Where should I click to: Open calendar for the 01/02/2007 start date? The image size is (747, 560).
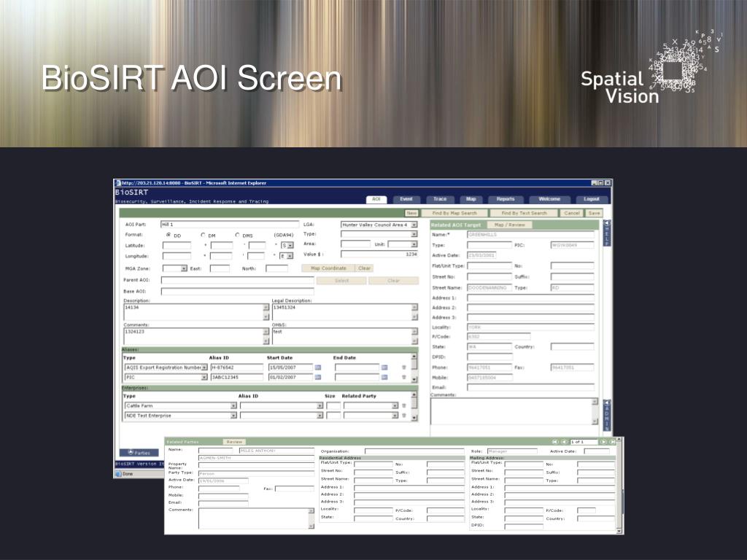click(318, 377)
